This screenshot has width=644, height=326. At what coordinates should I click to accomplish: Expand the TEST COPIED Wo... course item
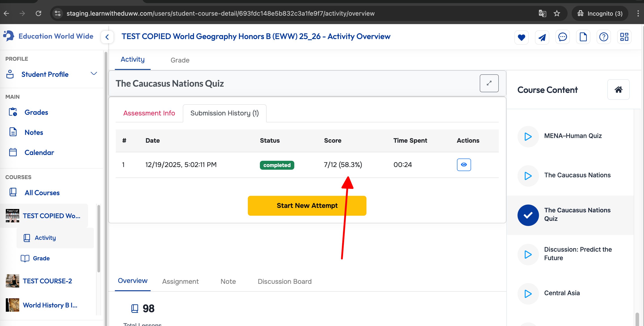51,216
